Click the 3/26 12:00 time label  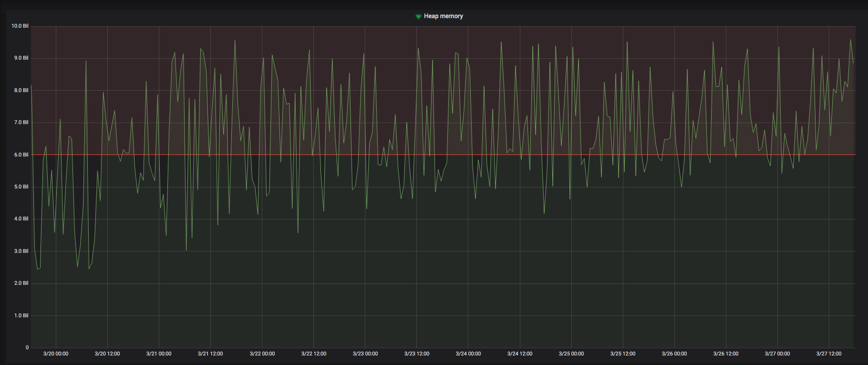[726, 354]
